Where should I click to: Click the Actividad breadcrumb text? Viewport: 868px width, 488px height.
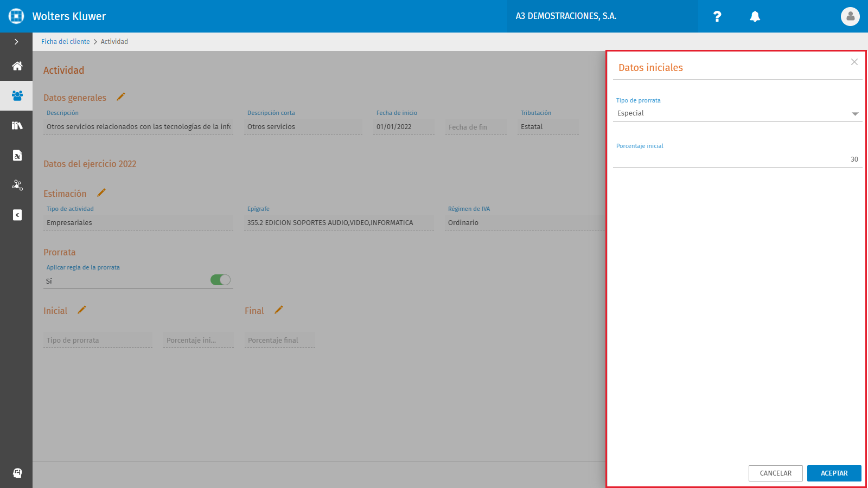(114, 42)
